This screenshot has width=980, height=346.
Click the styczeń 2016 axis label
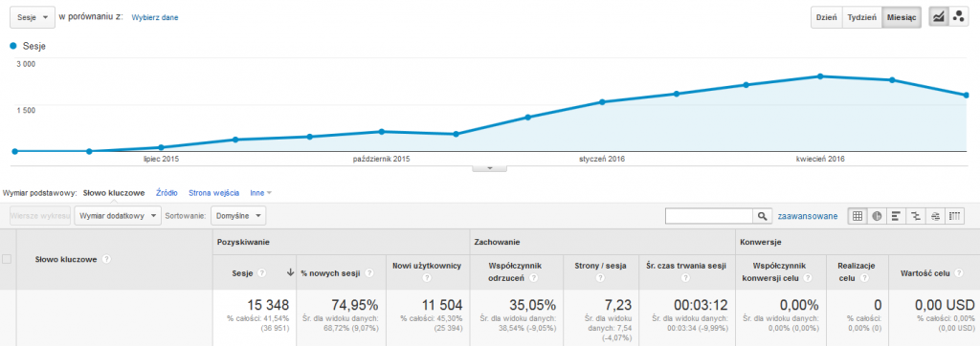pyautogui.click(x=602, y=160)
